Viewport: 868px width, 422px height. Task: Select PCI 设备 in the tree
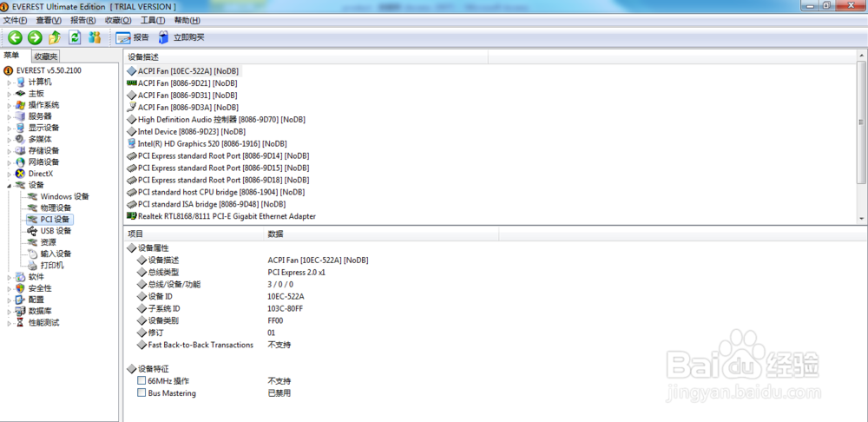point(56,220)
